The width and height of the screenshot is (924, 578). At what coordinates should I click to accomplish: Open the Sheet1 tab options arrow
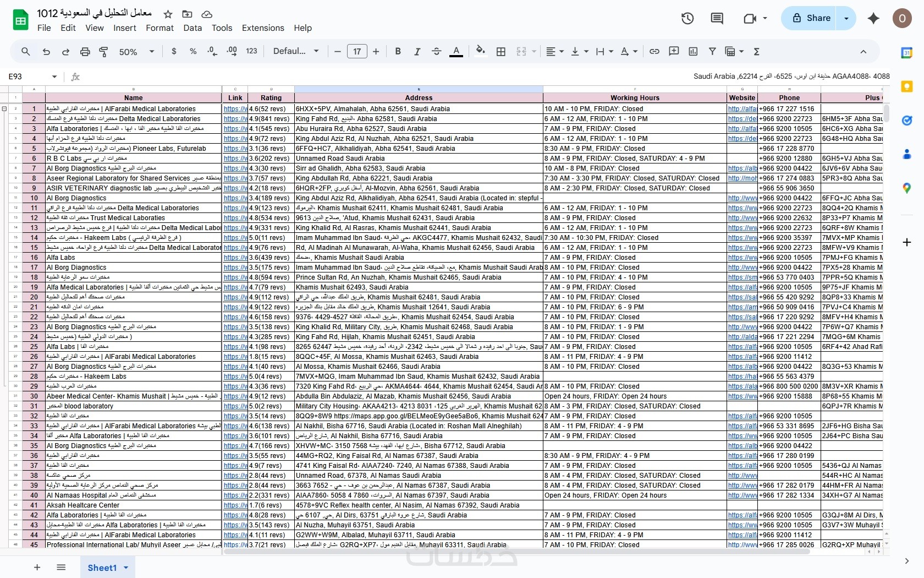[126, 568]
